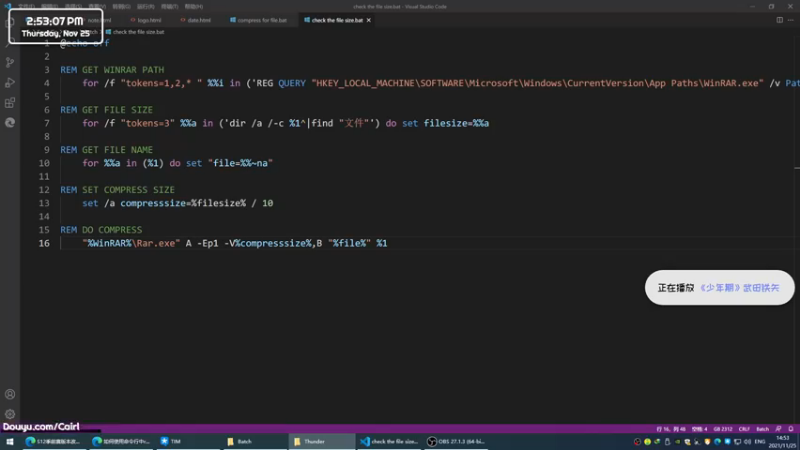The image size is (800, 450).
Task: Open the Windows Start menu
Action: (10, 441)
